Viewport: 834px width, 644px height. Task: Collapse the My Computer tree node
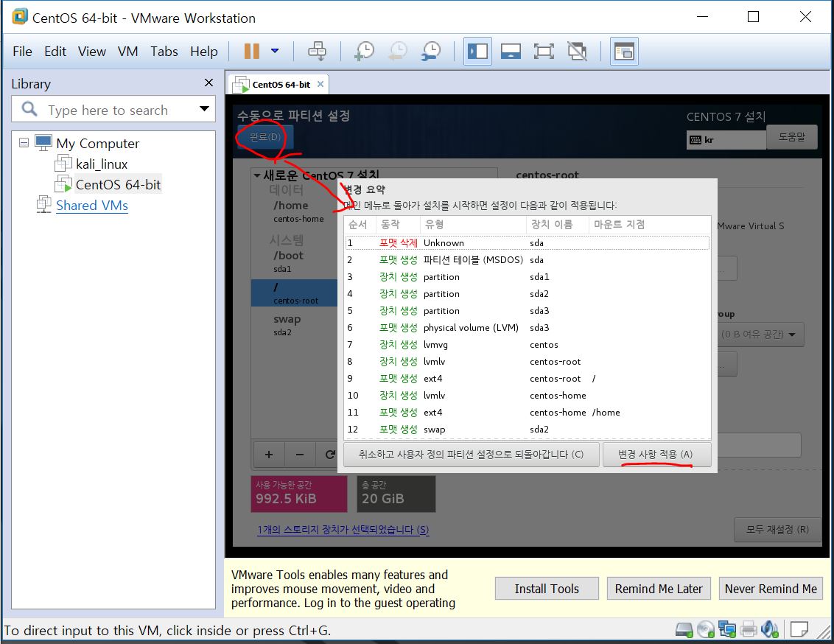click(x=24, y=142)
